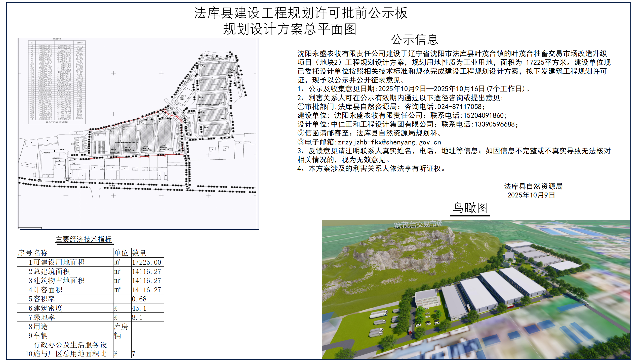
Task: Select the 容积率 row value 0.68
Action: tap(139, 299)
